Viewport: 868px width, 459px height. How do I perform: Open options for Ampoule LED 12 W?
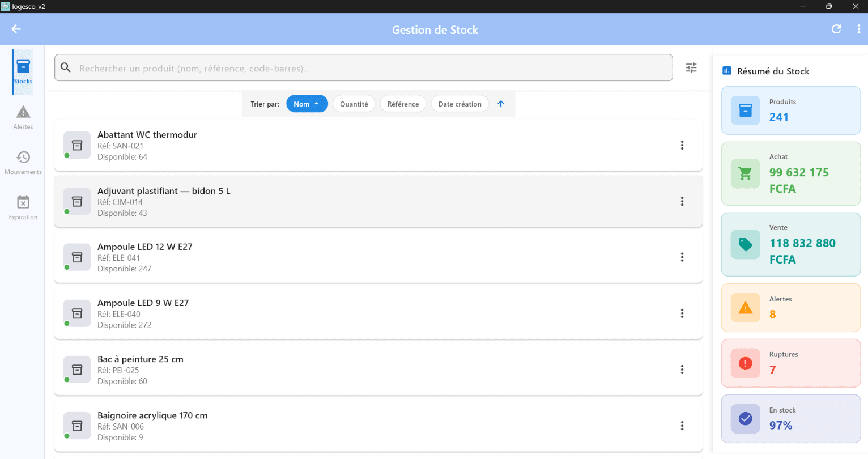[682, 257]
